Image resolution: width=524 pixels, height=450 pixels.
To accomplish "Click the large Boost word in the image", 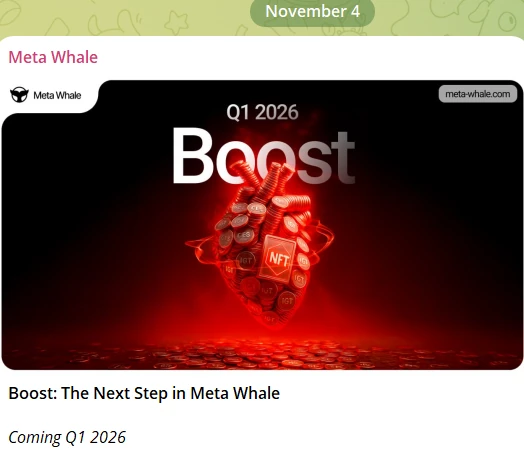I will click(263, 156).
